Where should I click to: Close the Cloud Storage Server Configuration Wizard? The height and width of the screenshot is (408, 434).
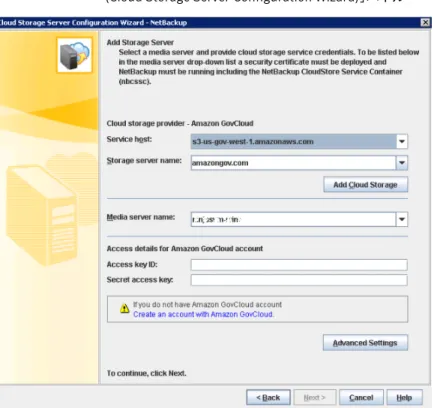coord(425,22)
